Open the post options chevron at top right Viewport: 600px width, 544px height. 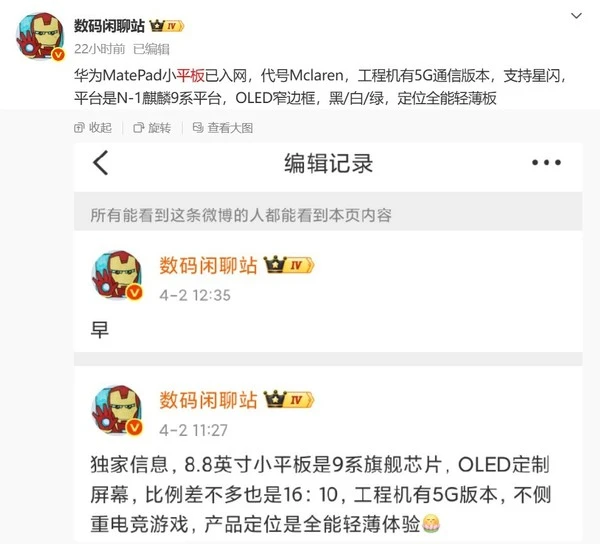(x=576, y=16)
